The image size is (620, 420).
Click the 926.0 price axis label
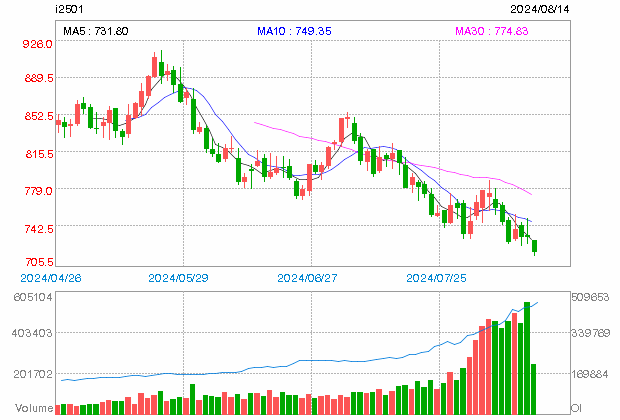coord(37,44)
